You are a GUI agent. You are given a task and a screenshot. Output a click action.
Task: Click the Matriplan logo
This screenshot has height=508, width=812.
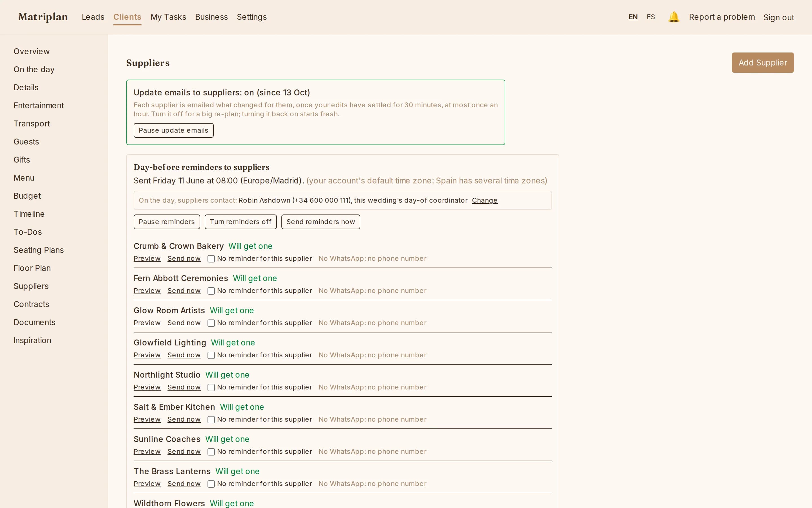pyautogui.click(x=43, y=17)
